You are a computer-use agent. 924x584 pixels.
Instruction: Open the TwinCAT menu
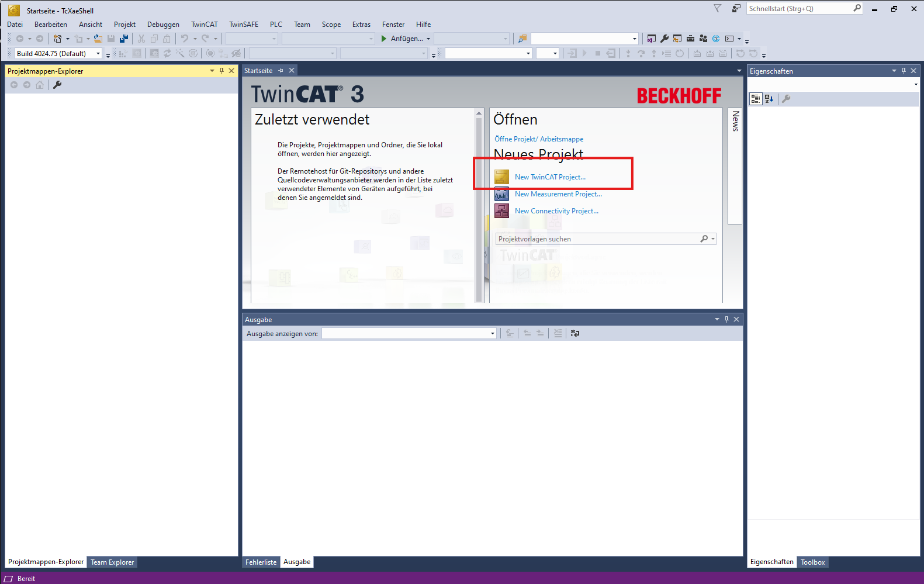pyautogui.click(x=205, y=25)
